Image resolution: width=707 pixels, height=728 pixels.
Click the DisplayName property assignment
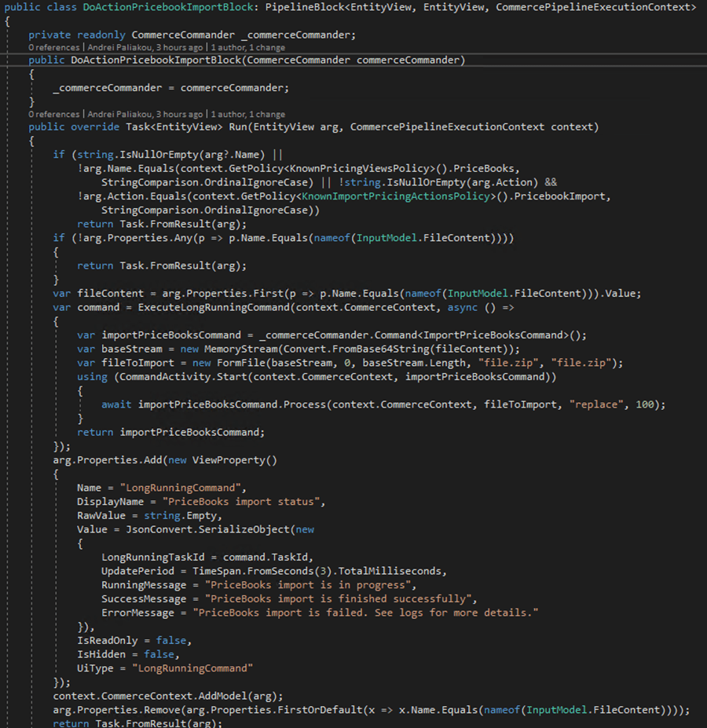pyautogui.click(x=111, y=502)
